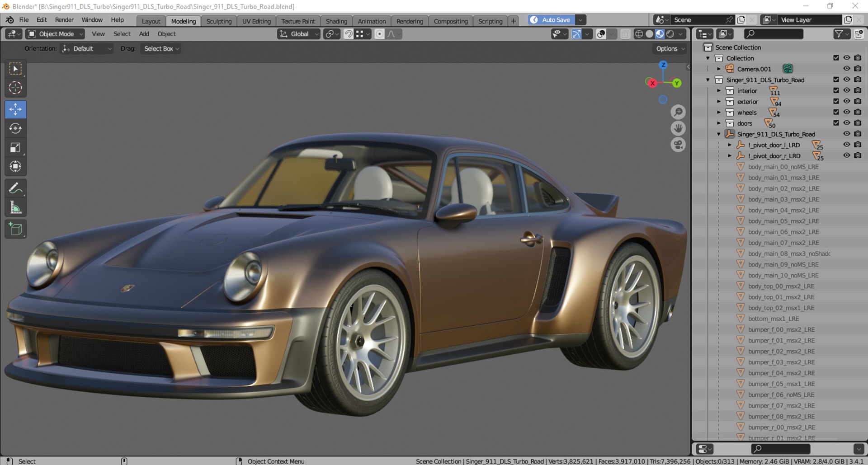Activate the Rotate tool

tap(15, 128)
